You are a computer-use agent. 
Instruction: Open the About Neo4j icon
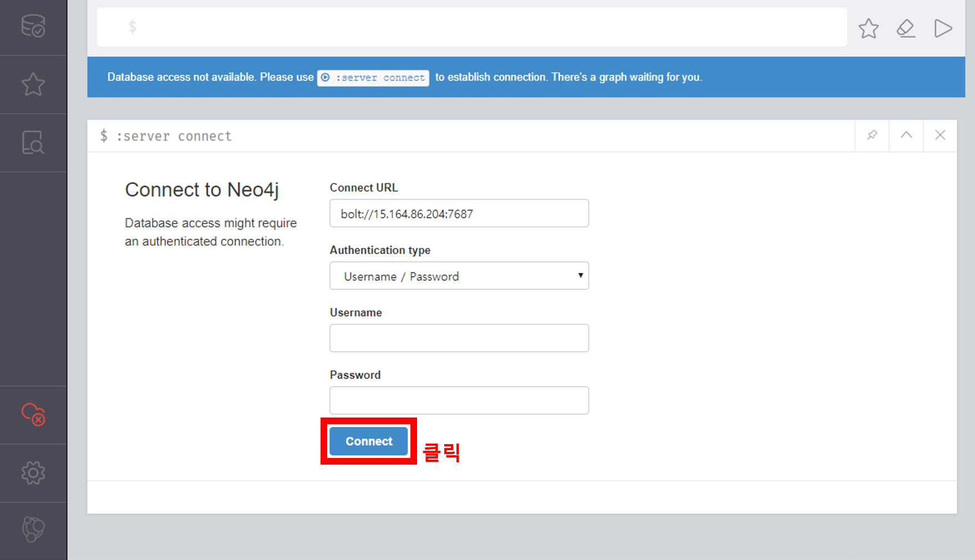[33, 530]
